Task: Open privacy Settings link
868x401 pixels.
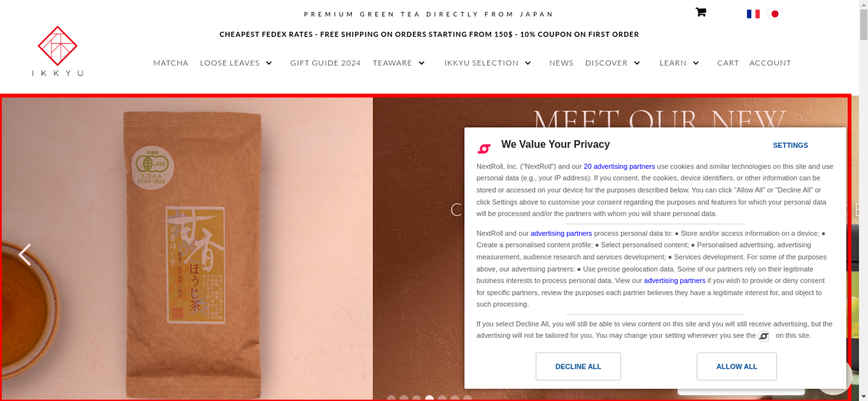Action: point(790,146)
